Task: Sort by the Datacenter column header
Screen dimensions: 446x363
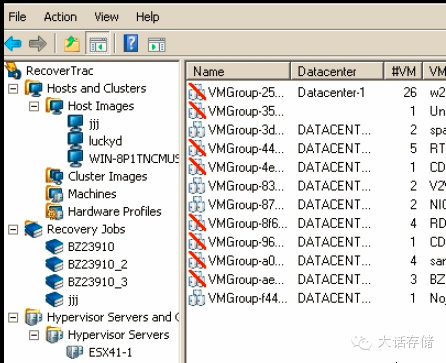Action: pos(337,71)
